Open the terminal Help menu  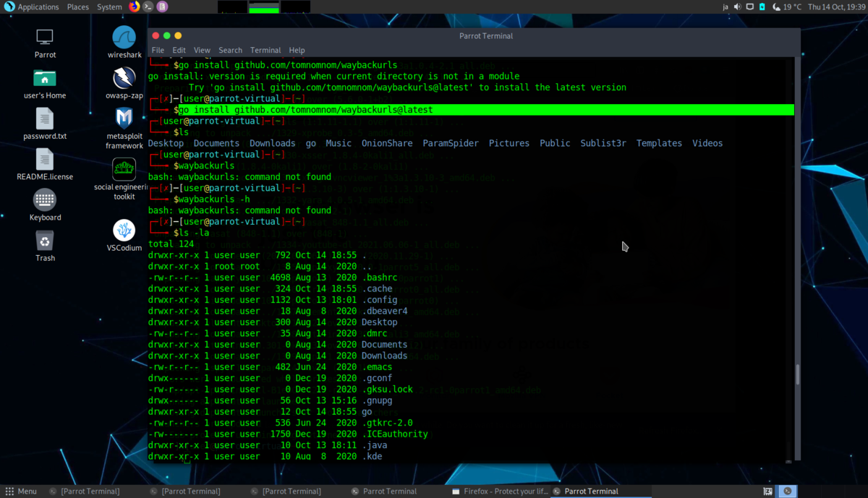pyautogui.click(x=297, y=50)
